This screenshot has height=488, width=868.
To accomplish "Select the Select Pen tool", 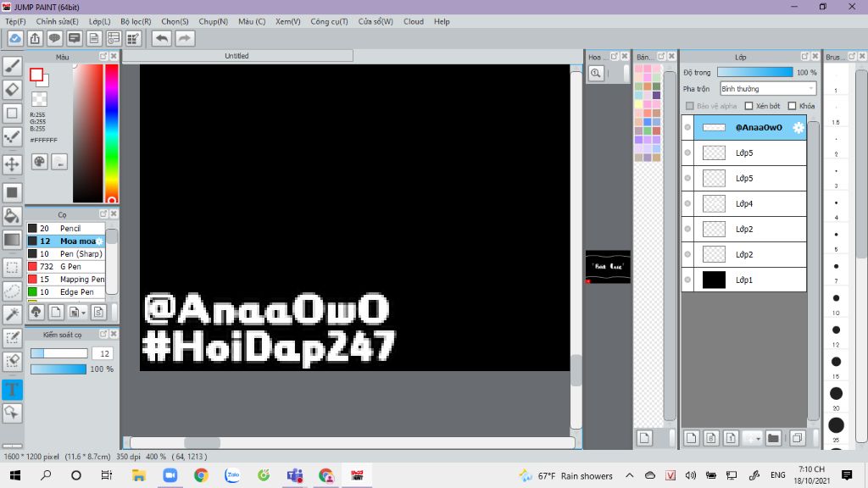I will [12, 338].
